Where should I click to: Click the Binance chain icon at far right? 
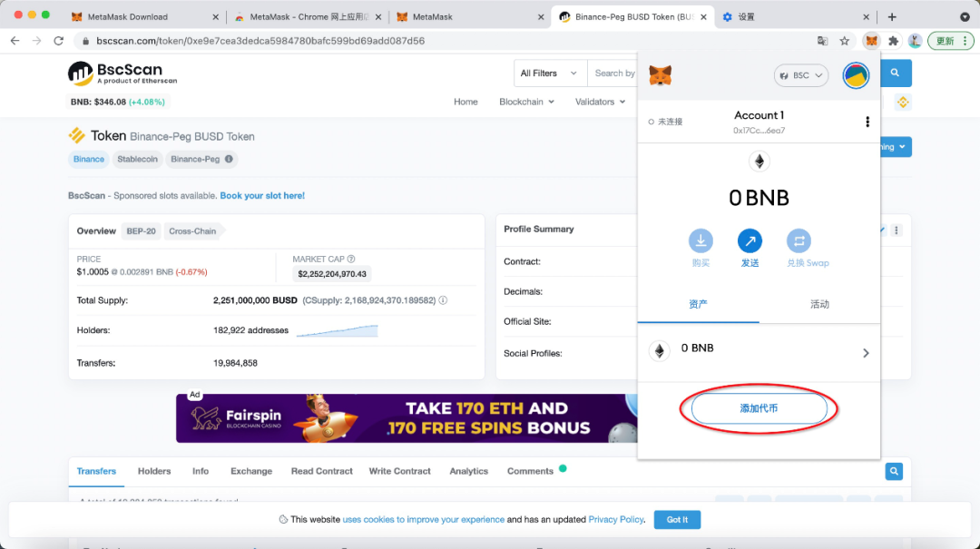[903, 102]
